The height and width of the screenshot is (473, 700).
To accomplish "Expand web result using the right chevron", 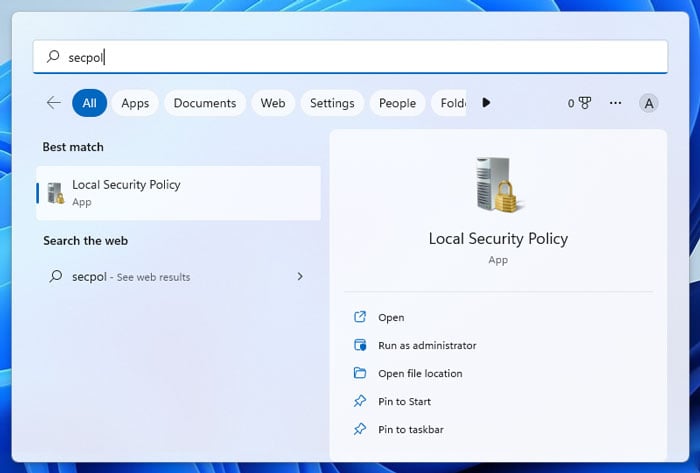I will 300,277.
